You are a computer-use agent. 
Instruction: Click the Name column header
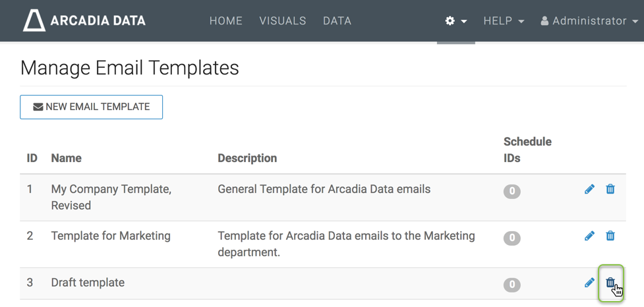pos(67,158)
